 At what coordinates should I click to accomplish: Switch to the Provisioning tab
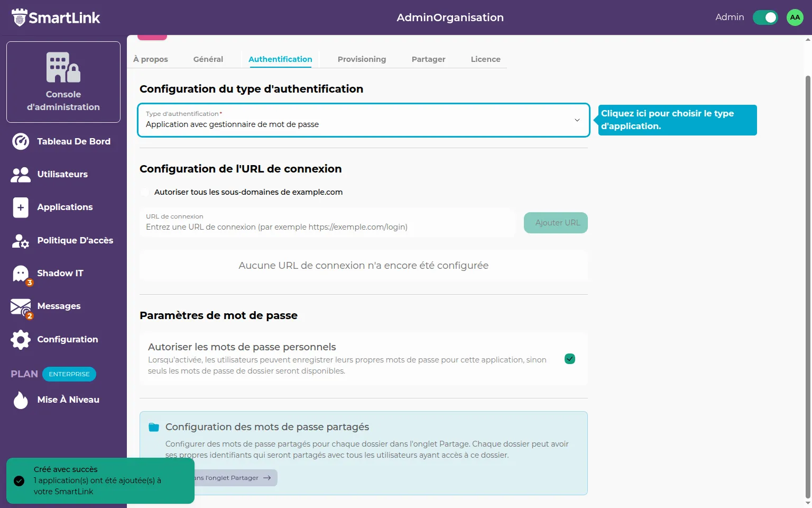362,59
